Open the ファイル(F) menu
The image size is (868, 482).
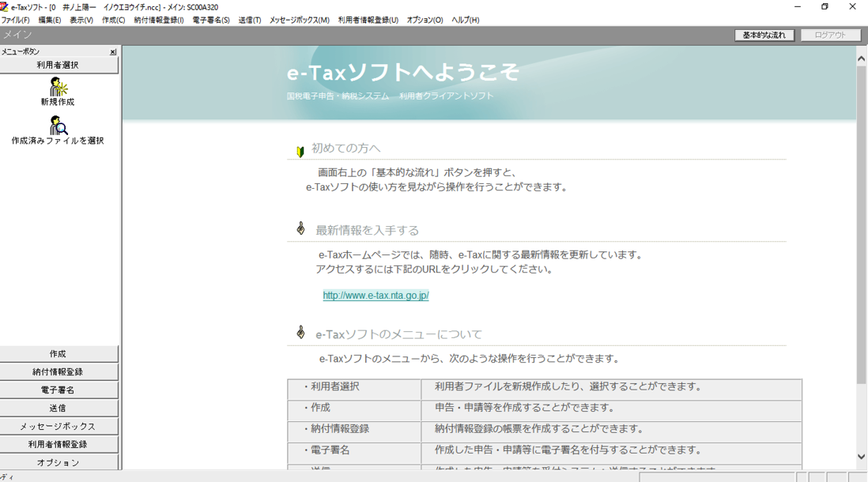(x=16, y=20)
